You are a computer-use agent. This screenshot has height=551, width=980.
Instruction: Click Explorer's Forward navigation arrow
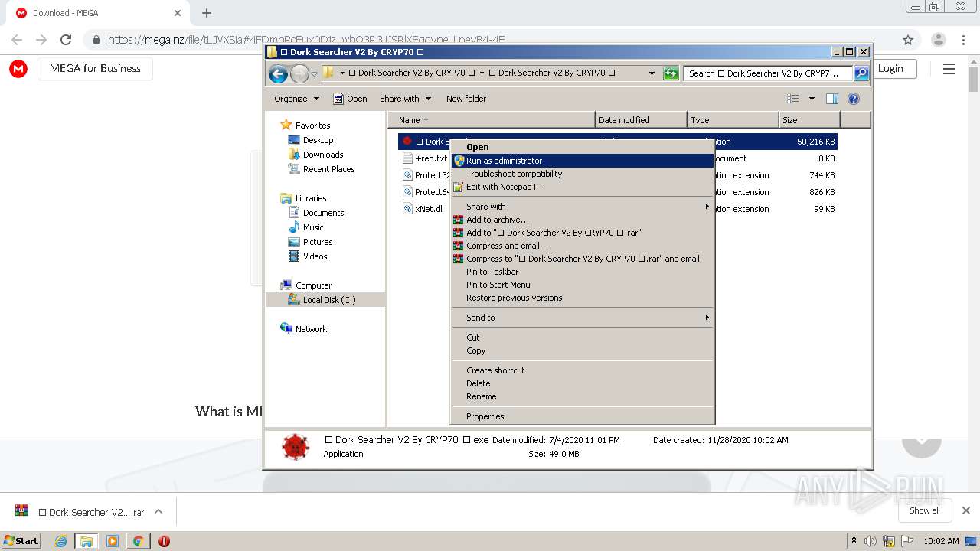click(299, 73)
